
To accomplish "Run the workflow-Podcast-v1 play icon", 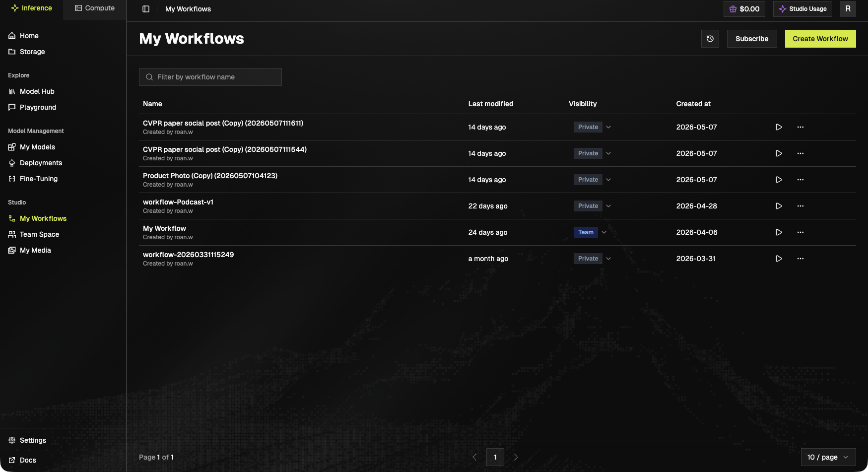I will point(779,206).
